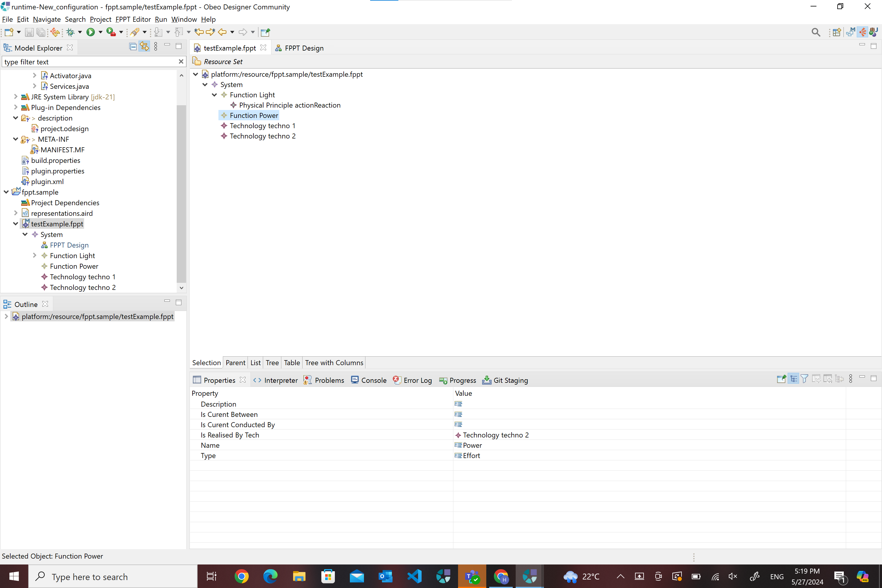Switch to the Modeling perspective icon
The image size is (882, 588).
click(851, 32)
